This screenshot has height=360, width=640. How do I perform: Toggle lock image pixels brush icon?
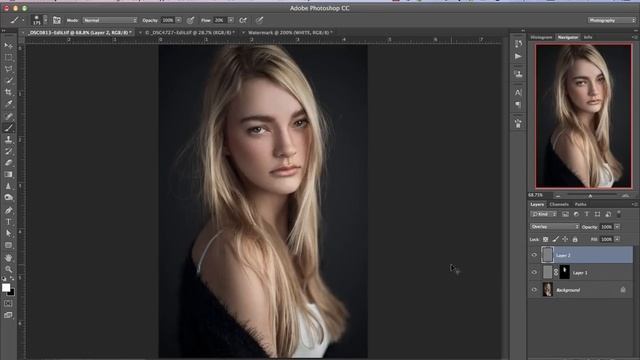point(556,239)
